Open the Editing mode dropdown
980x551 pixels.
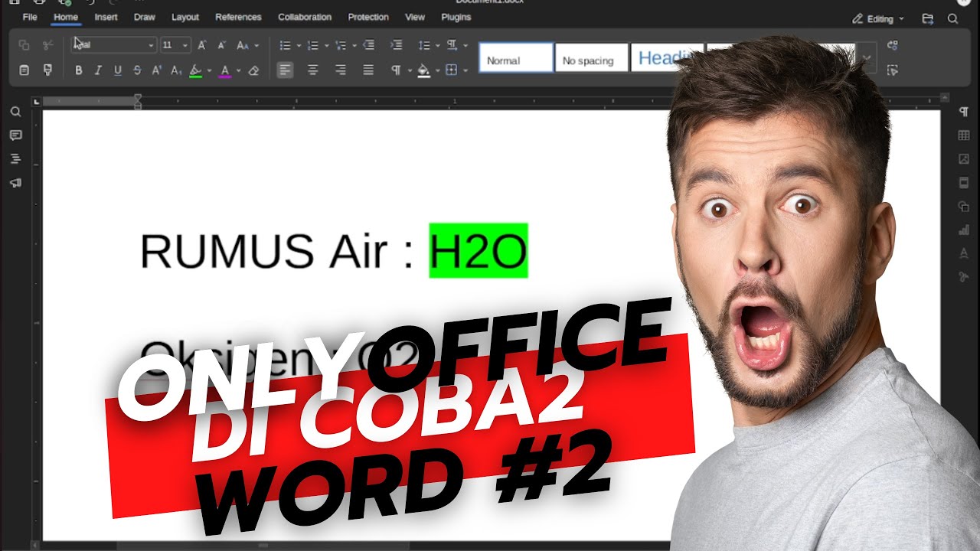(878, 18)
